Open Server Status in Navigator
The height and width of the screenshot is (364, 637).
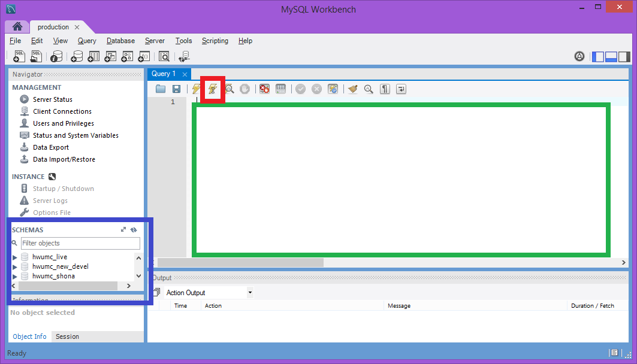coord(52,99)
